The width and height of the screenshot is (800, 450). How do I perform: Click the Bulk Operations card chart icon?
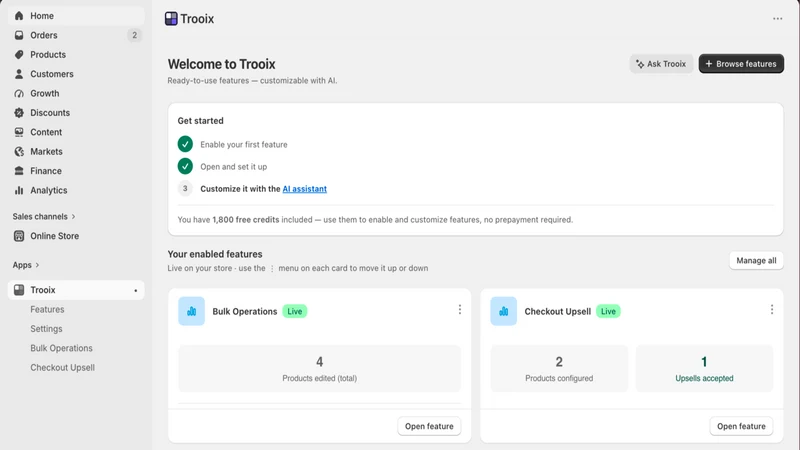pos(191,311)
